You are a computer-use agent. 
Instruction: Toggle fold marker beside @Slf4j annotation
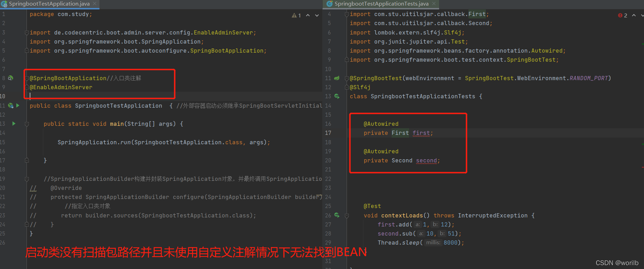[x=347, y=87]
